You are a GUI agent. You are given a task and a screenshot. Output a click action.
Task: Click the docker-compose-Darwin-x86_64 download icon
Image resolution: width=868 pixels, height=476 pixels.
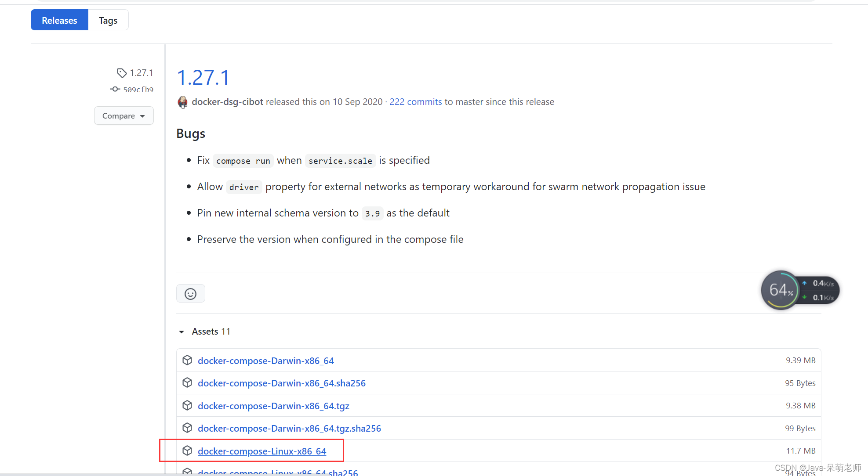point(187,360)
